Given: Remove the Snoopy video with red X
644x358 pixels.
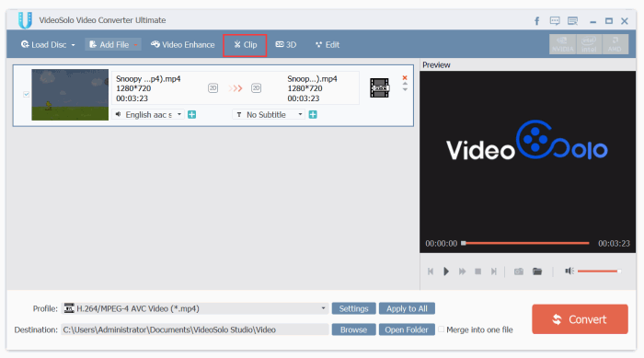Looking at the screenshot, I should pos(405,77).
